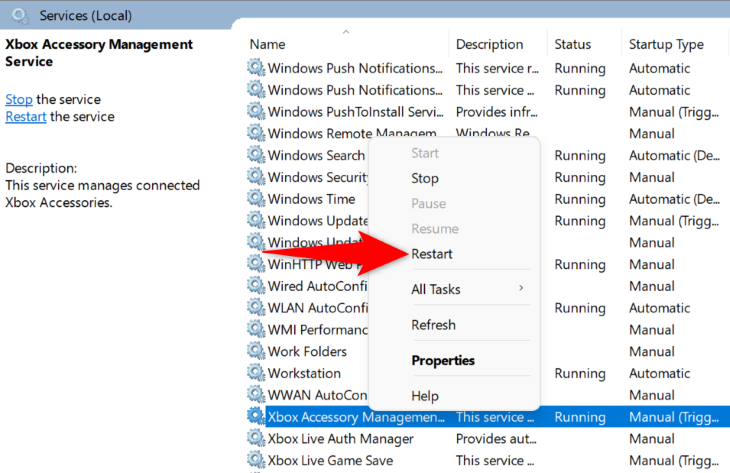Click gear icon beside Xbox Accessory Management
Viewport: 730px width, 473px height.
256,417
